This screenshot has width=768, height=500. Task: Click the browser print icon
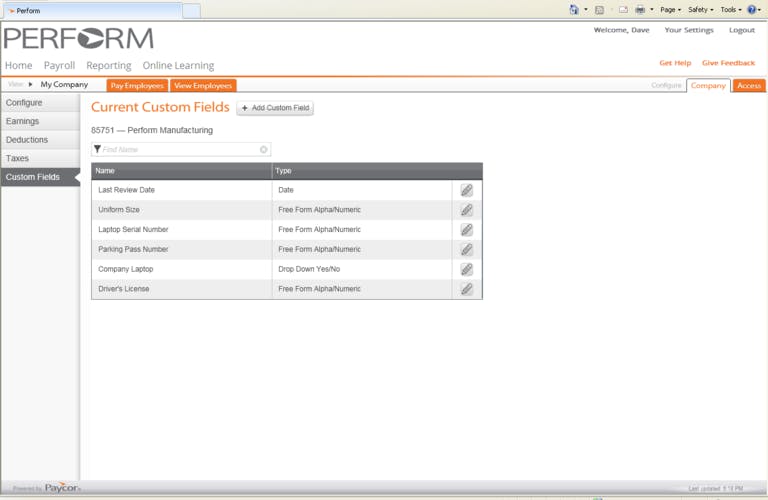640,9
